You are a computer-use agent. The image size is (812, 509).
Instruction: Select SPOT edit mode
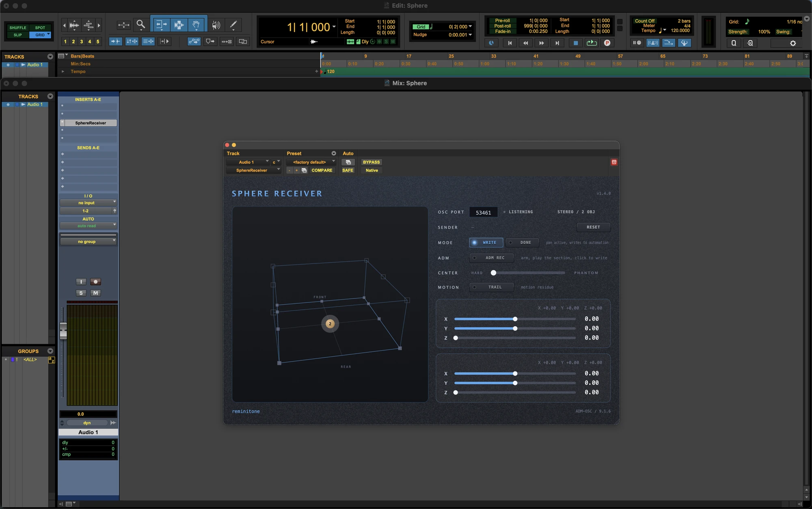[40, 28]
